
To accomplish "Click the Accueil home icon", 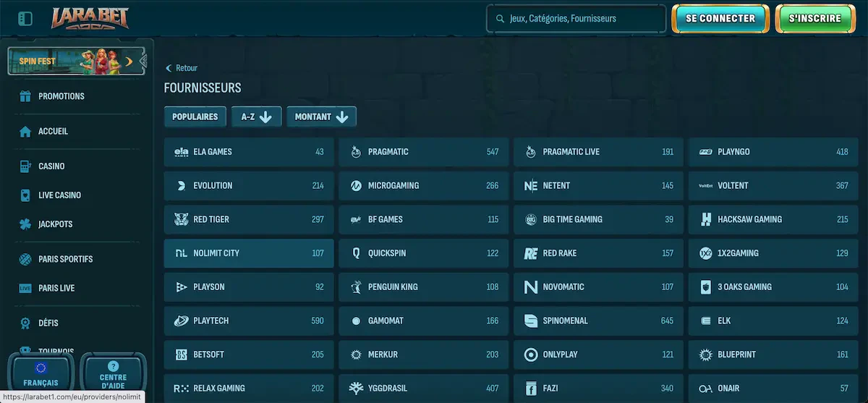I will click(x=25, y=132).
